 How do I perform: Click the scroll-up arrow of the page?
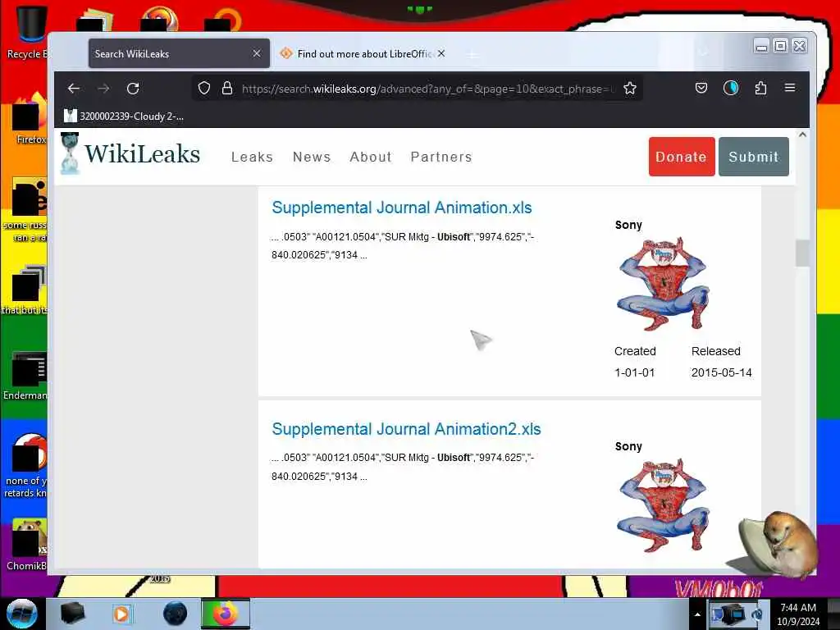[x=802, y=135]
